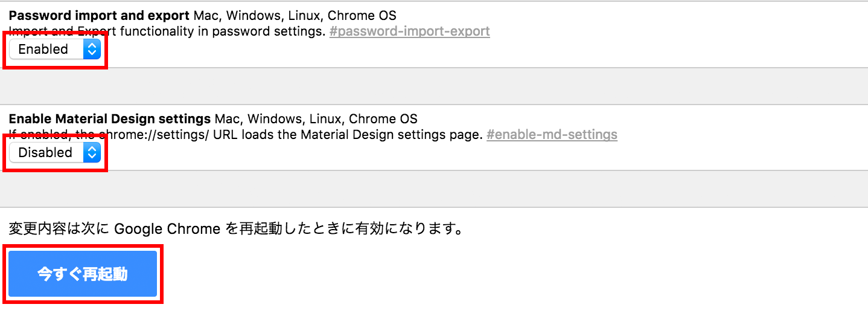868x310 pixels.
Task: Click the blue arrows on the Disabled selector
Action: coord(92,152)
